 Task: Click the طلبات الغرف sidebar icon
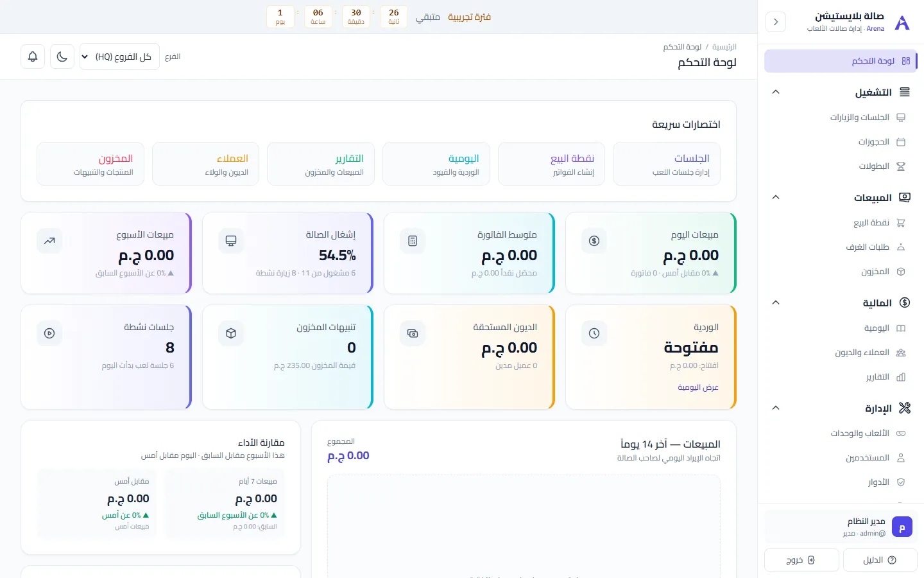coord(901,247)
